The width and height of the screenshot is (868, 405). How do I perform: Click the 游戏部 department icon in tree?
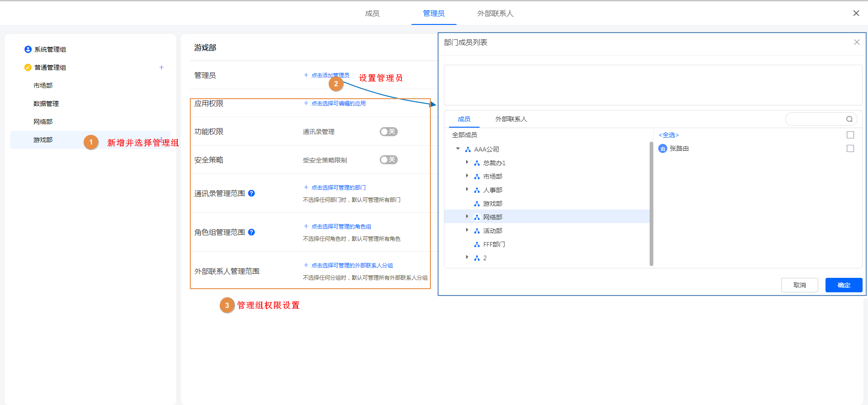[x=476, y=204]
